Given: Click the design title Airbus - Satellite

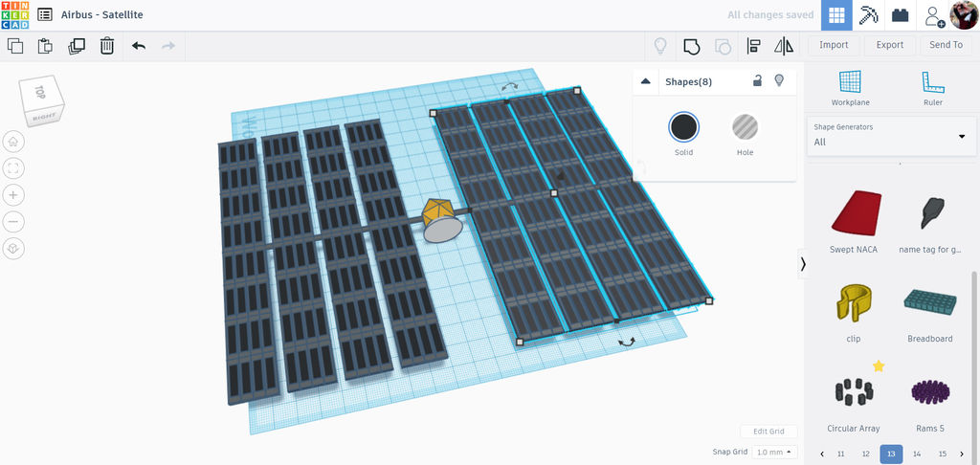Looking at the screenshot, I should [101, 14].
